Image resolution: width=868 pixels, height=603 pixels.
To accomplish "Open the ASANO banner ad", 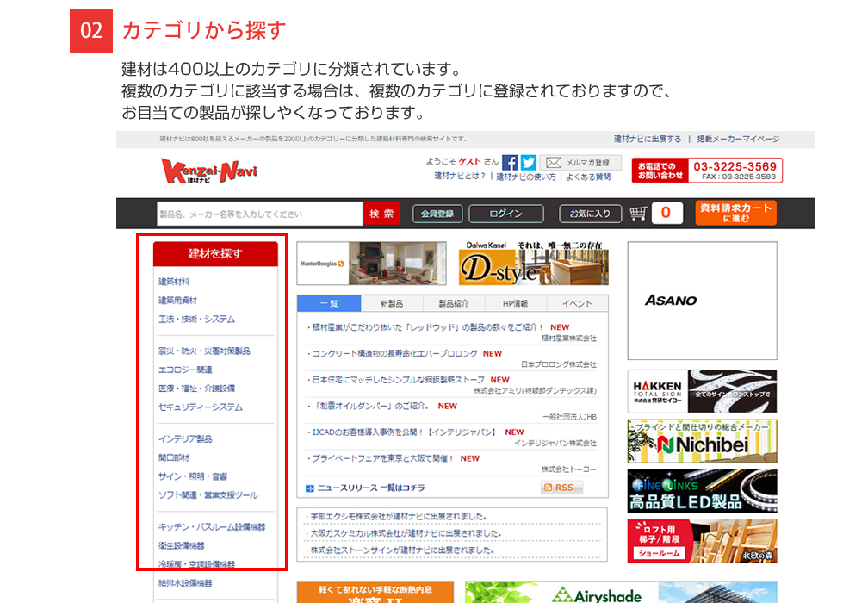I will pyautogui.click(x=702, y=301).
